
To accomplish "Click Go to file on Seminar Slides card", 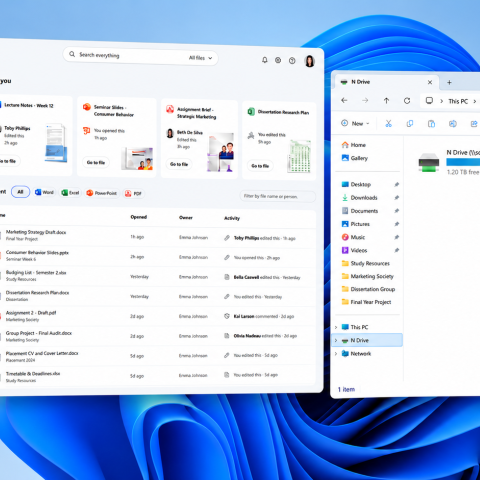I will (96, 162).
